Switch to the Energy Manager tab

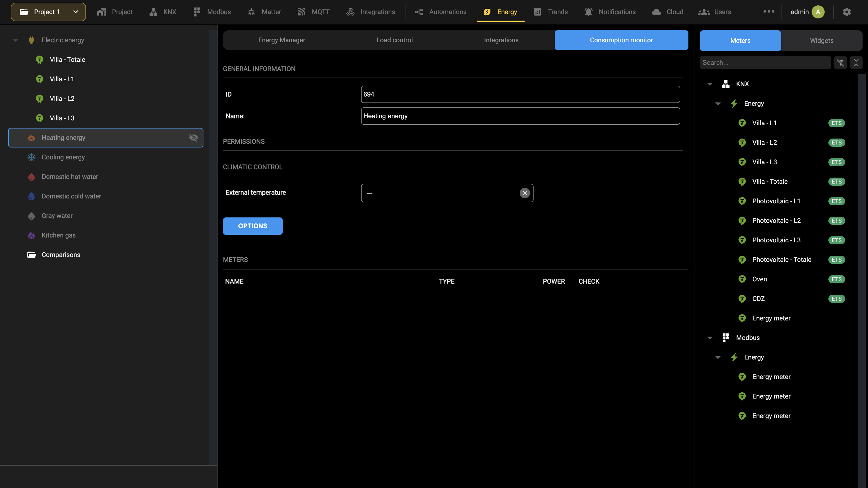coord(282,40)
